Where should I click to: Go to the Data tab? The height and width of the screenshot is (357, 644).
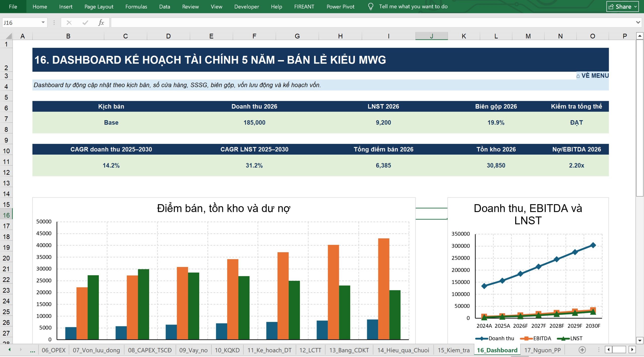point(165,7)
